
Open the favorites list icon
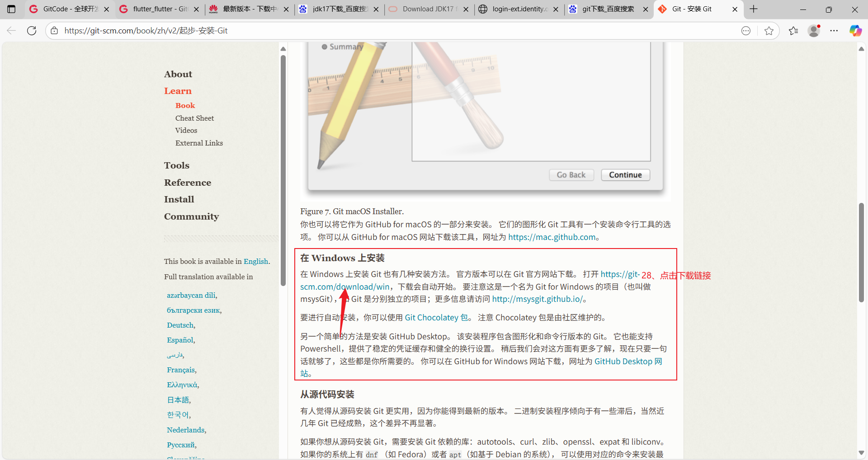(x=793, y=31)
